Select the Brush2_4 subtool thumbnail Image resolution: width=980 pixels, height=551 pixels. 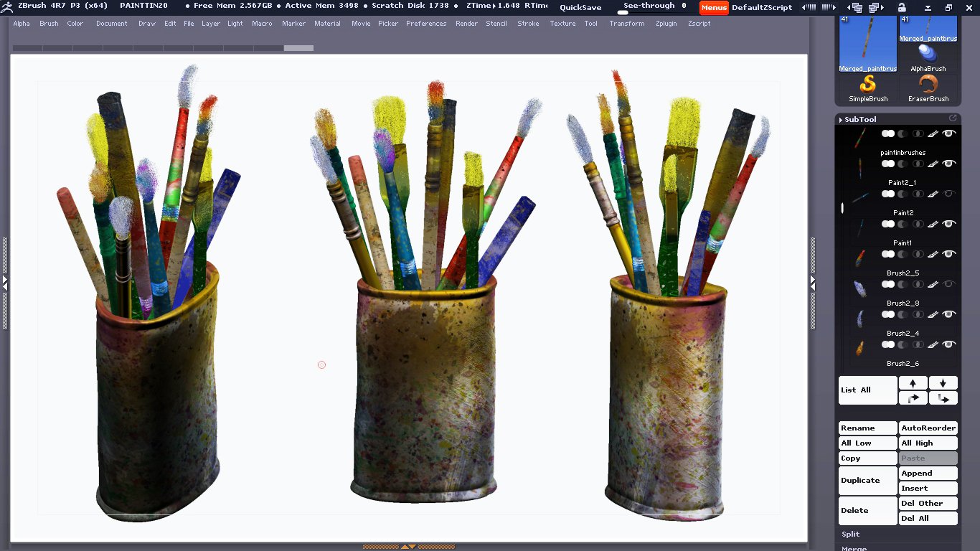click(x=859, y=348)
